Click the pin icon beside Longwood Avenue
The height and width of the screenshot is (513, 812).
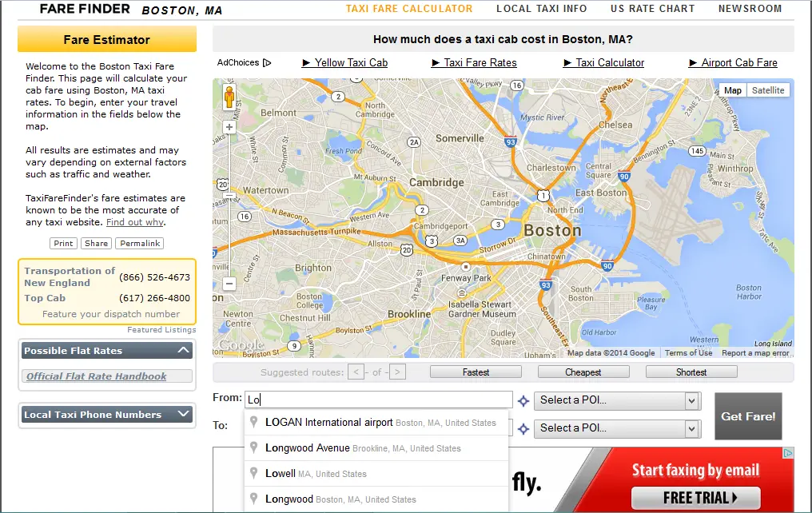click(x=254, y=447)
